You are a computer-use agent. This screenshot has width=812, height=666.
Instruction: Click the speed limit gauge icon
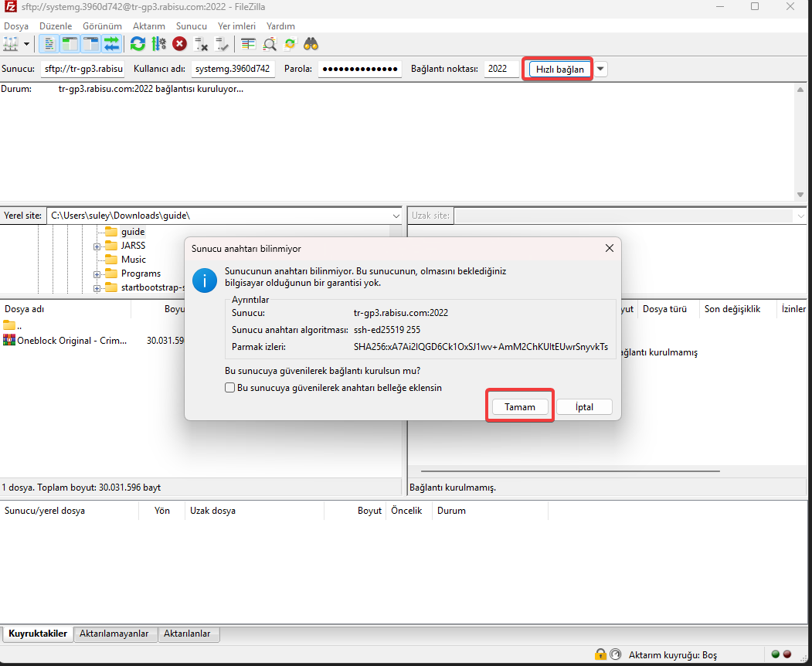coord(615,655)
